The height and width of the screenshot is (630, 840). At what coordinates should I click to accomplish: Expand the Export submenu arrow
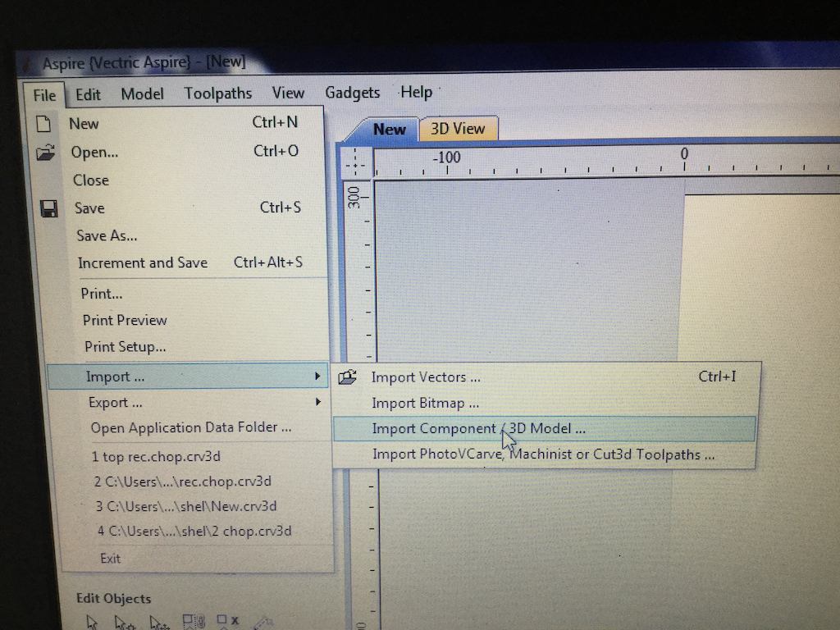pos(318,402)
